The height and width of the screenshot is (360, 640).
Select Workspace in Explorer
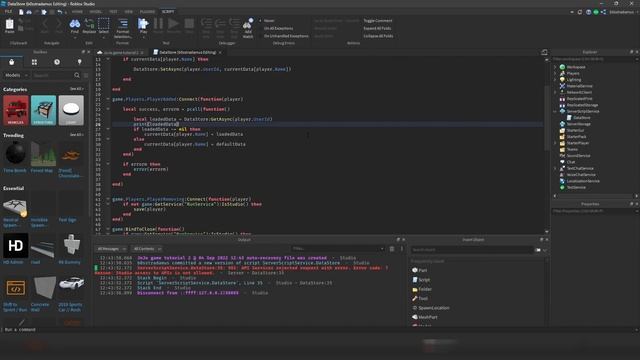click(576, 67)
